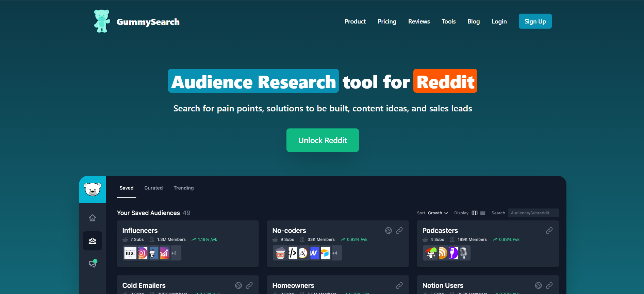Click link icon on Podcasters card
This screenshot has height=294, width=644.
[549, 231]
